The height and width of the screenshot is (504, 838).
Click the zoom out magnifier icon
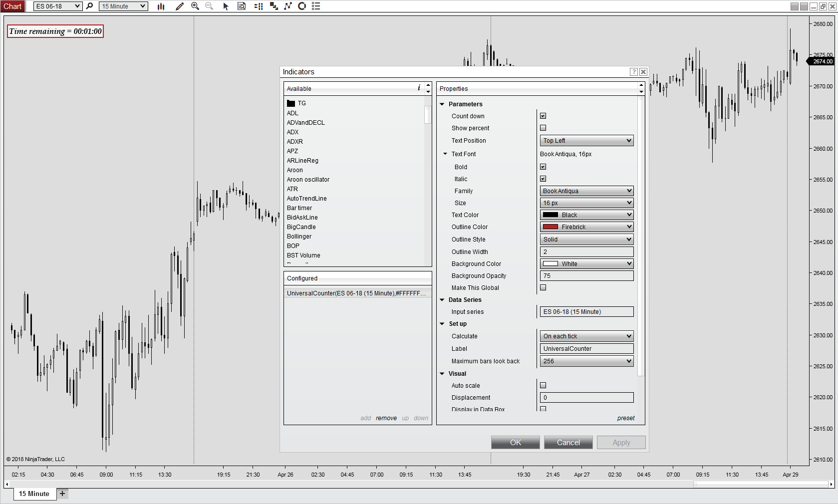[209, 6]
